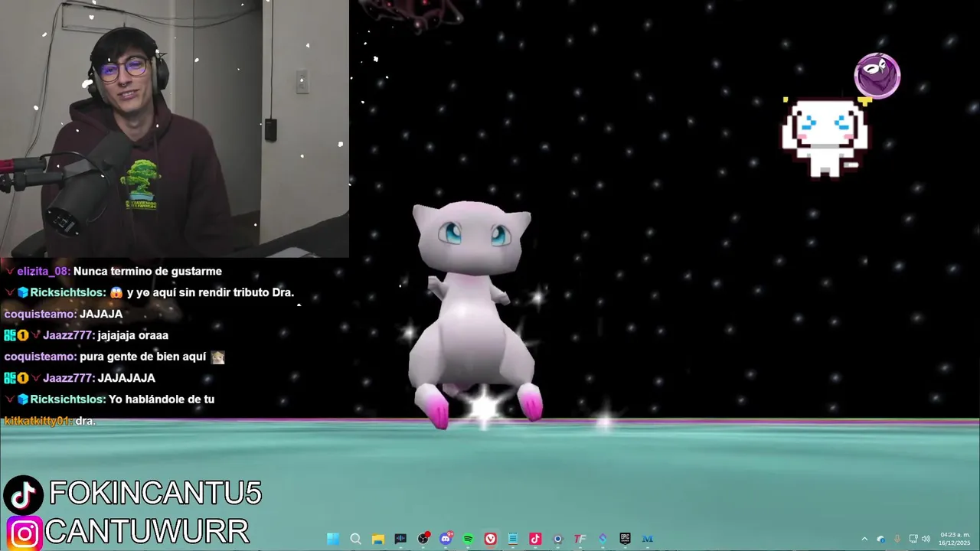The height and width of the screenshot is (551, 980).
Task: Click the scream emoji in Ricksichtslos' message
Action: pos(116,292)
